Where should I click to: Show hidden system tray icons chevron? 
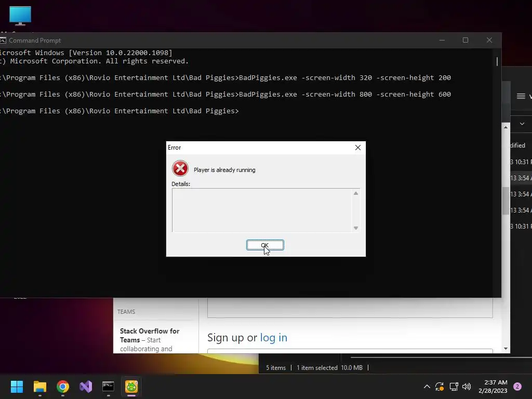point(427,387)
